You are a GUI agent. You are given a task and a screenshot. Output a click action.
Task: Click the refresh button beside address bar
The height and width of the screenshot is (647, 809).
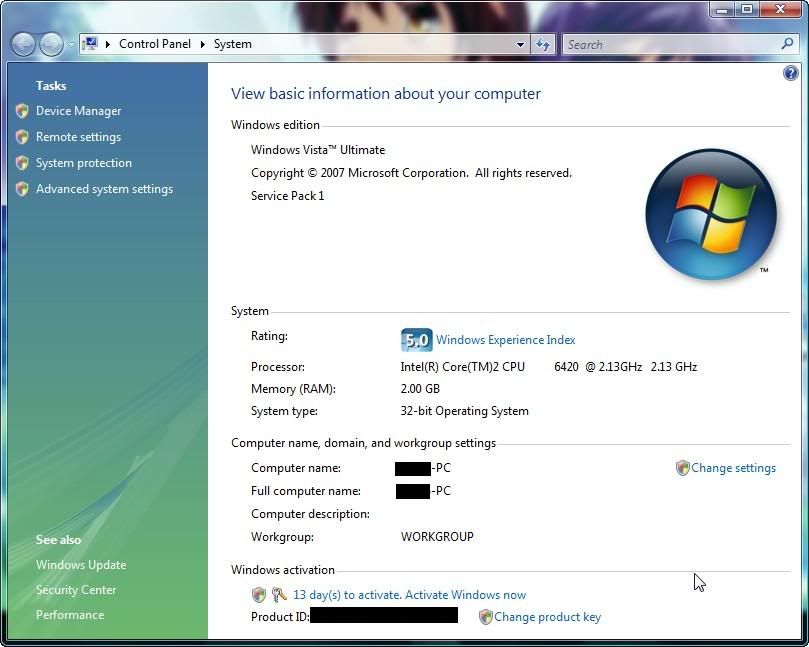[x=543, y=44]
